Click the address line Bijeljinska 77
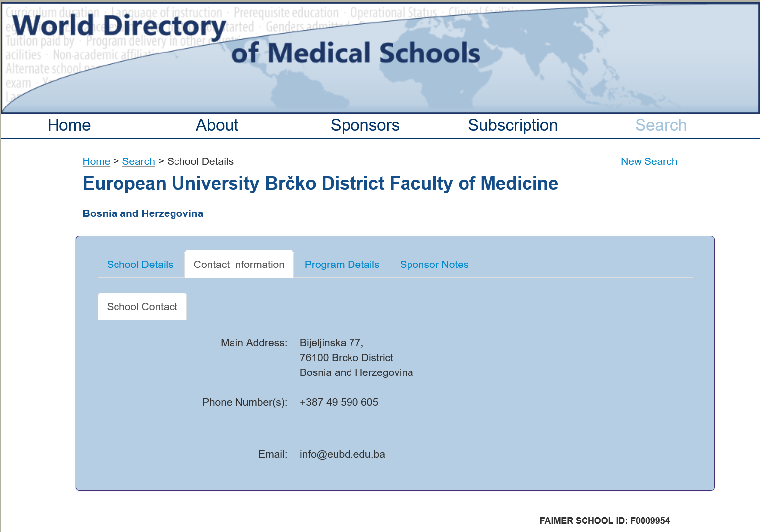760x532 pixels. coord(332,343)
